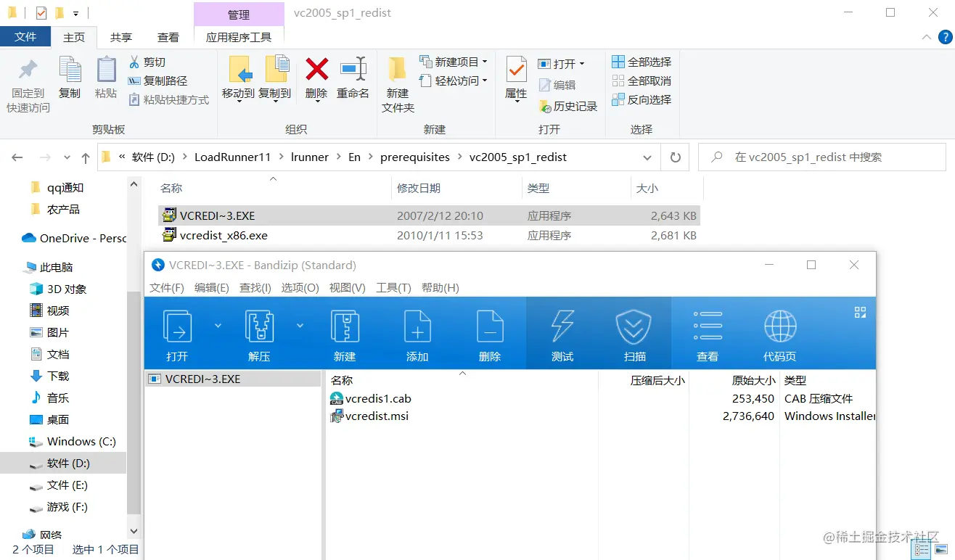The image size is (955, 560).
Task: Click the Copy (复制) ribbon icon
Action: (70, 70)
